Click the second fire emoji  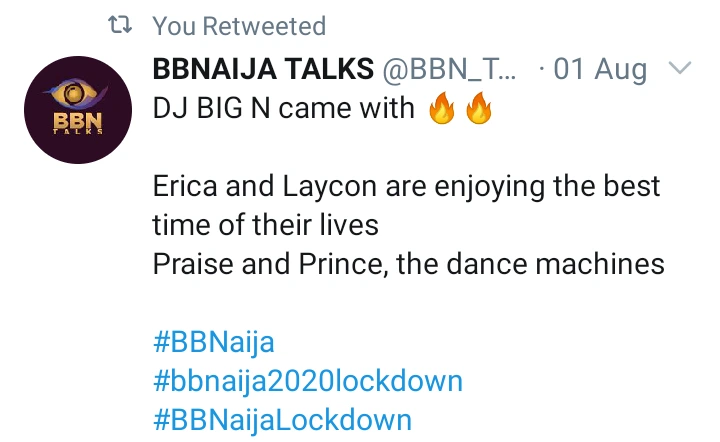479,108
